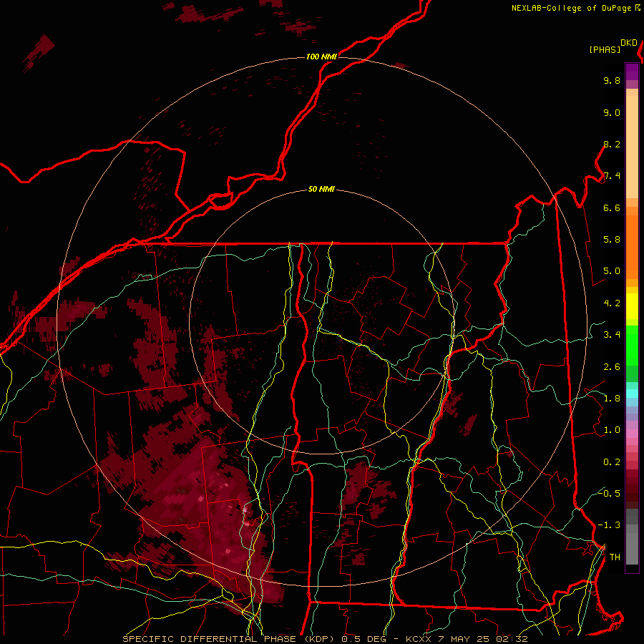Click the [PHAS] legend unit label

(605, 49)
